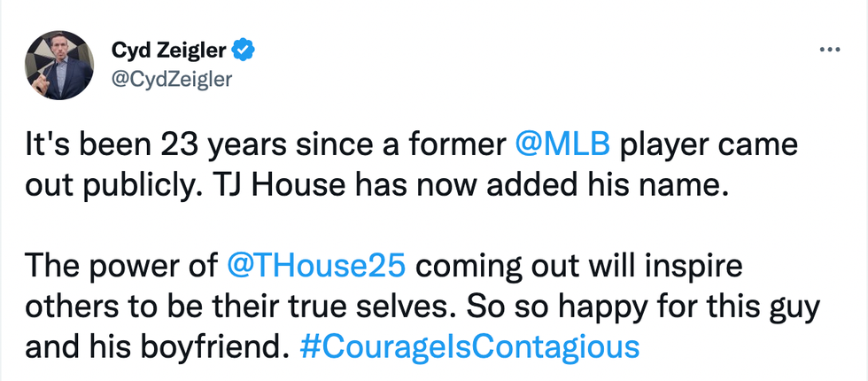Click the words "The power of"
Image resolution: width=868 pixels, height=381 pixels.
(x=120, y=265)
